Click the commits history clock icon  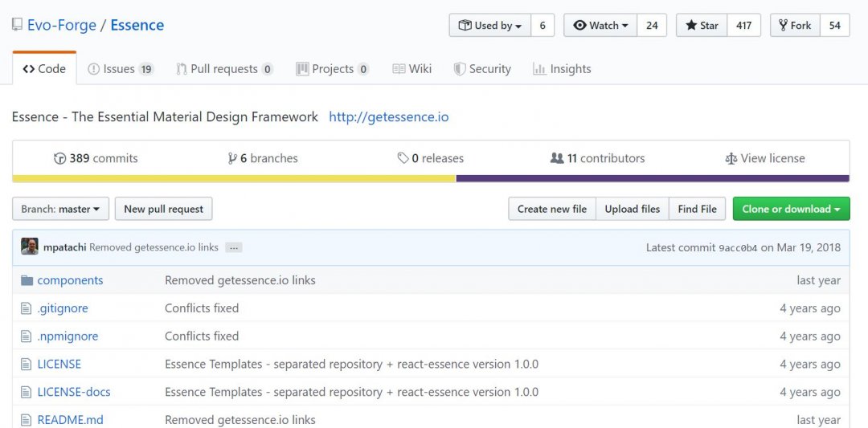coord(59,159)
